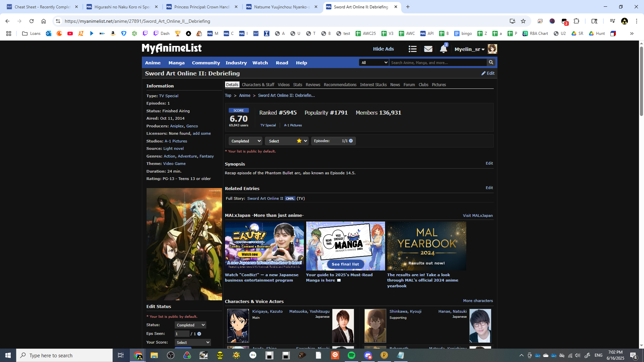Expand the search category All dropdown
This screenshot has height=362, width=644.
pyautogui.click(x=374, y=63)
